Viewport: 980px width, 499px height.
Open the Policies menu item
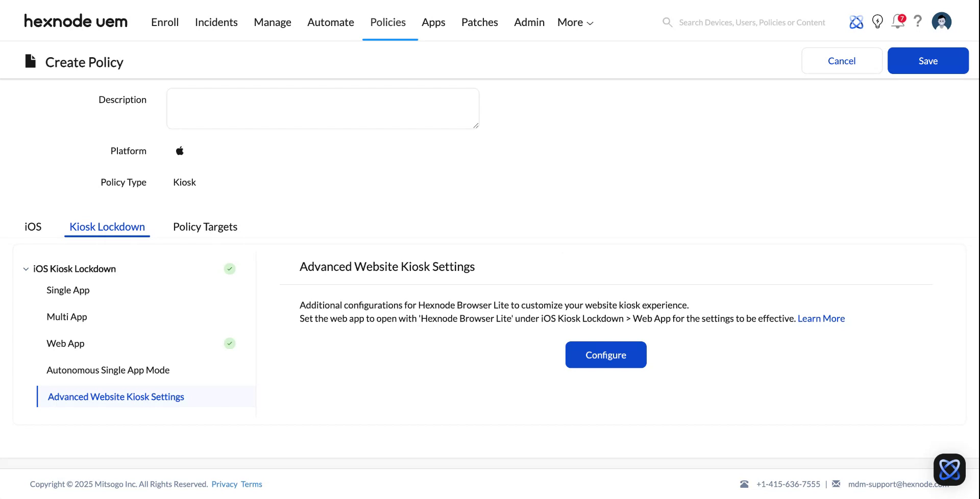(x=388, y=22)
